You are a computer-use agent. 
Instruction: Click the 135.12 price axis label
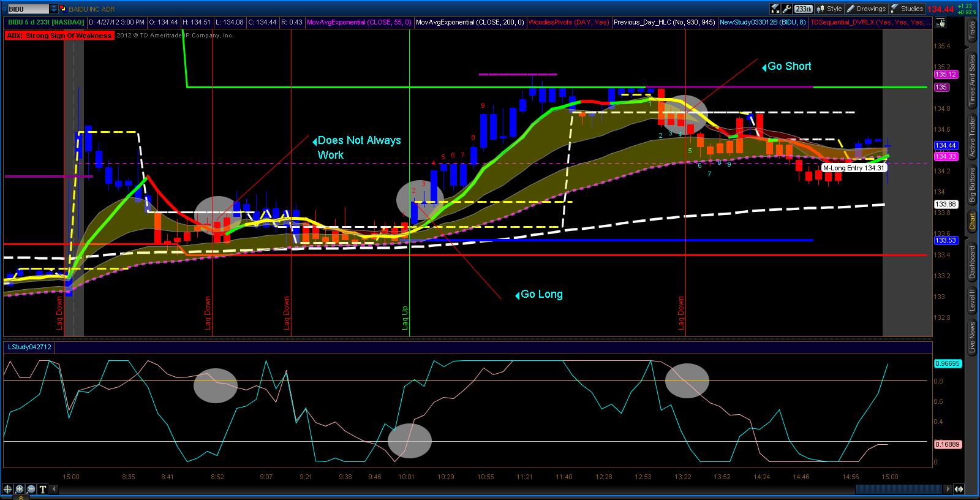click(946, 75)
